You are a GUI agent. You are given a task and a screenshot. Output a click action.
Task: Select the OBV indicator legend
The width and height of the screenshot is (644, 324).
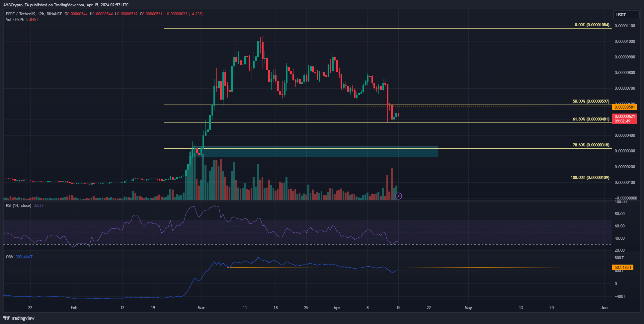tap(10, 257)
